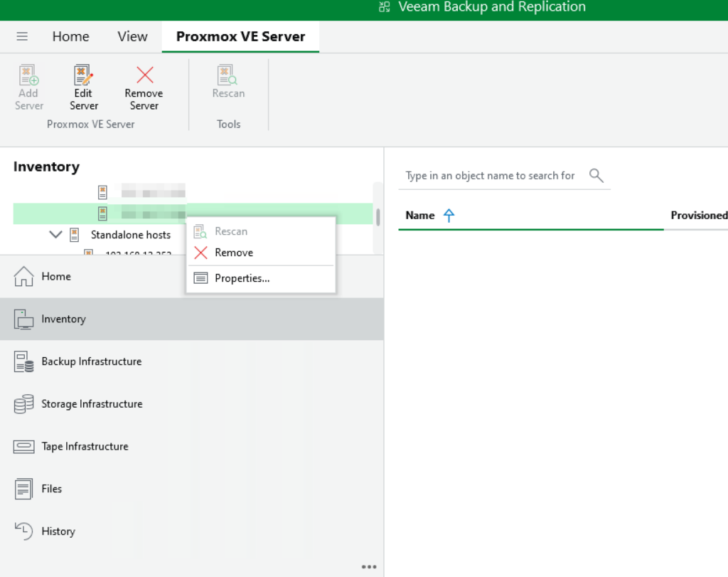Open the Tape Infrastructure view
The height and width of the screenshot is (577, 728).
(85, 447)
